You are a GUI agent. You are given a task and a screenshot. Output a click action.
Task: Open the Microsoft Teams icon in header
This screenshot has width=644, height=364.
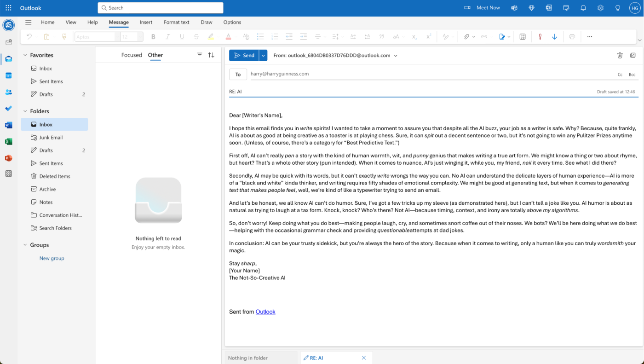click(514, 8)
